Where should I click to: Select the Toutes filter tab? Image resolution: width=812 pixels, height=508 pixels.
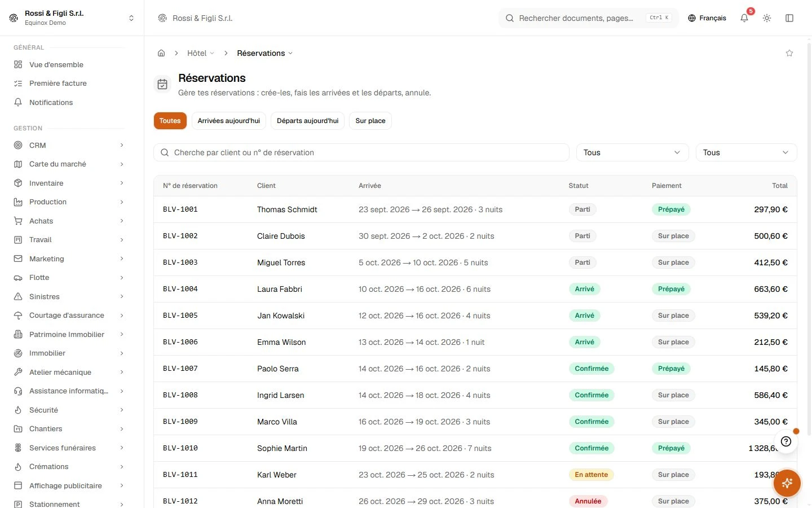tap(170, 121)
